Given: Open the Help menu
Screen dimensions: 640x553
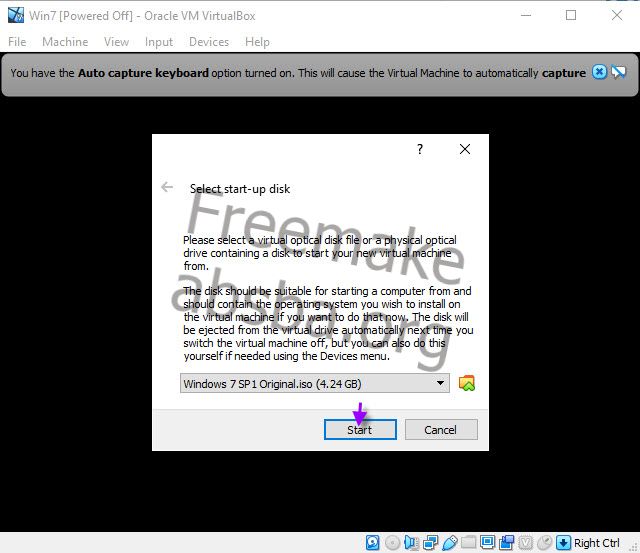Looking at the screenshot, I should pos(257,42).
